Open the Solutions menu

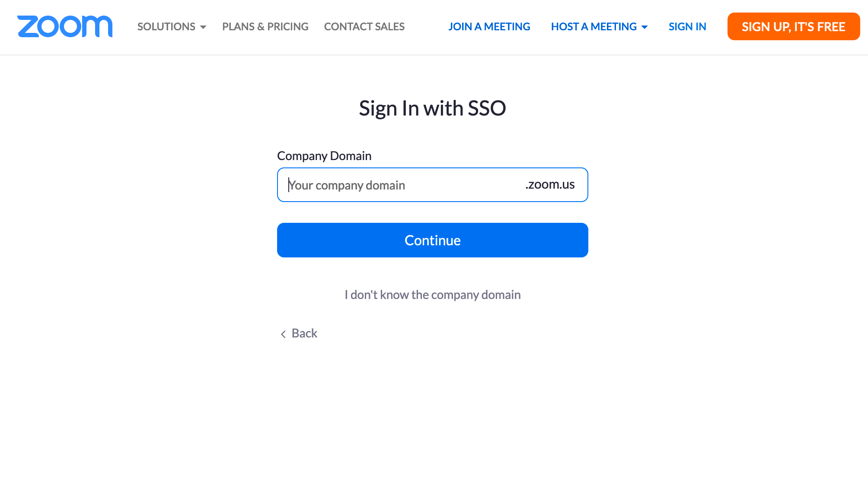(x=166, y=27)
